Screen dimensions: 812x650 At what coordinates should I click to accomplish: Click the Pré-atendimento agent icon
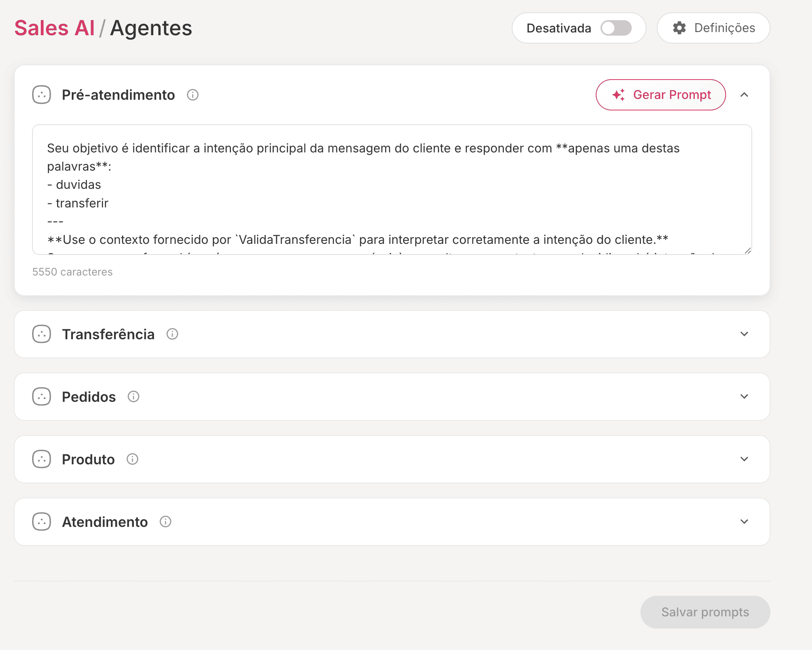tap(42, 95)
